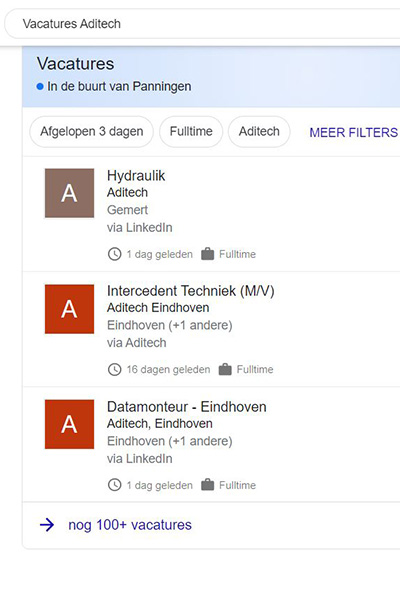Click the Vacatures Aditech search field
This screenshot has width=400, height=600.
[203, 24]
